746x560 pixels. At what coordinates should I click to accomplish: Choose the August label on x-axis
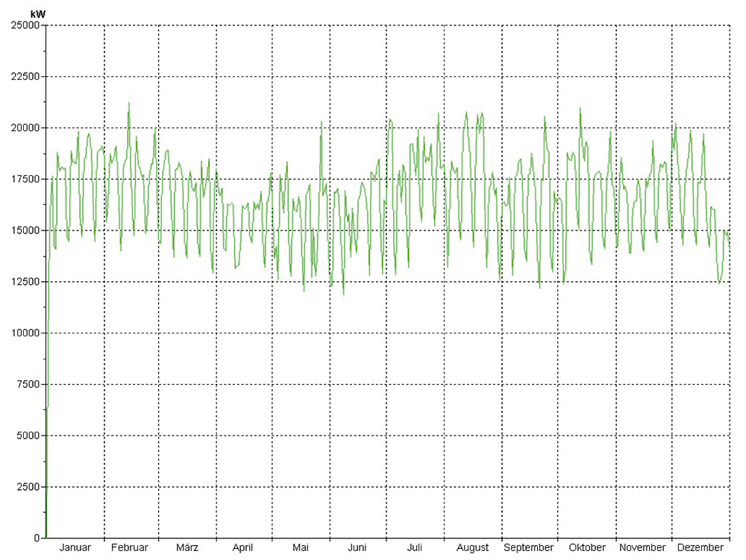472,548
